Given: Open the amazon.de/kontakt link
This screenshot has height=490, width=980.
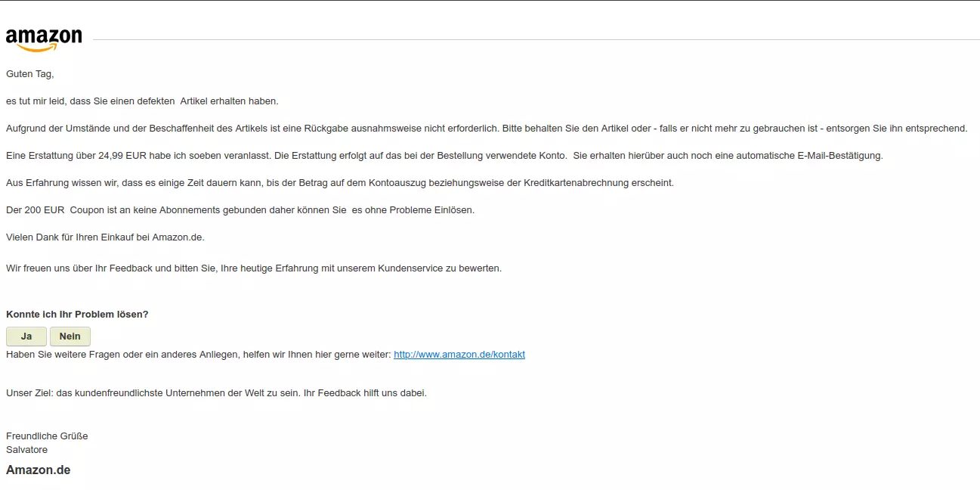Looking at the screenshot, I should click(x=459, y=354).
